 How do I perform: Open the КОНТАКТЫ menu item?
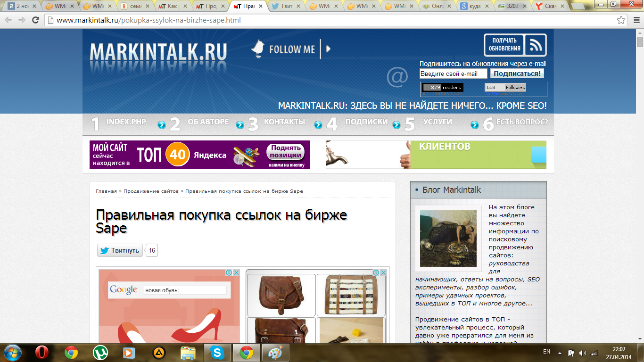coord(284,122)
